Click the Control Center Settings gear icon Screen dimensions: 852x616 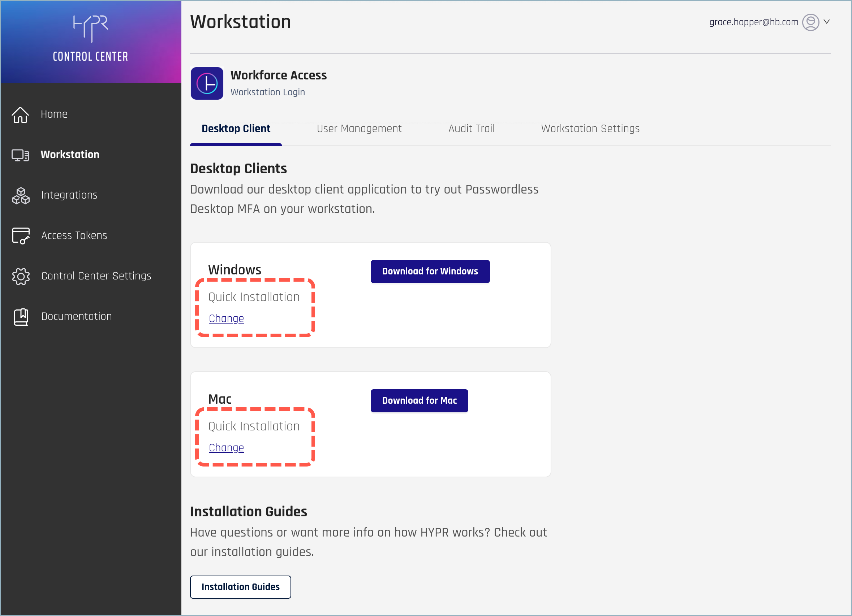(x=21, y=276)
